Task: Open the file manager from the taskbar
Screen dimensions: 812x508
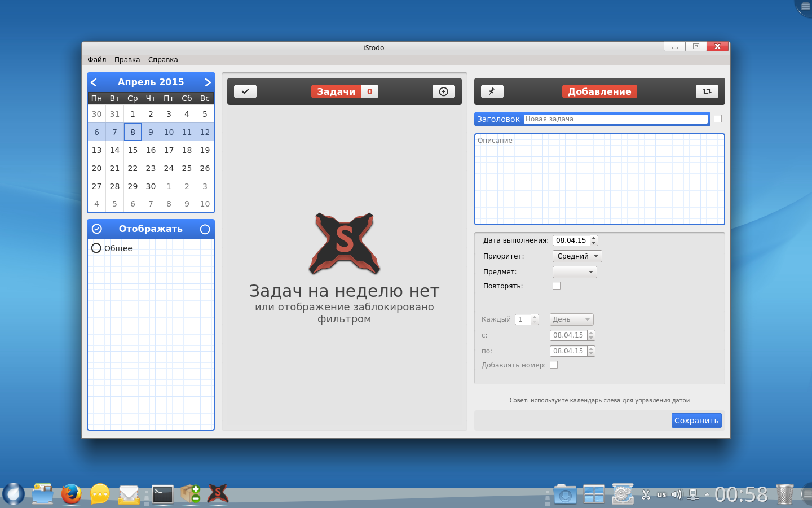Action: [42, 494]
